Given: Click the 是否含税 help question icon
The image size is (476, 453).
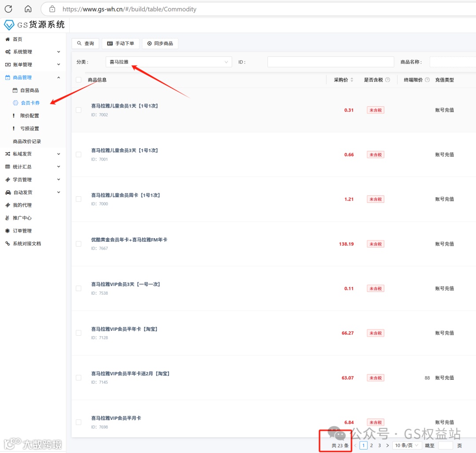Looking at the screenshot, I should coord(388,80).
